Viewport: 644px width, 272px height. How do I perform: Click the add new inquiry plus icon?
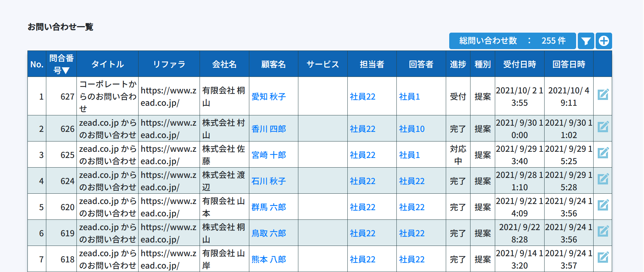[604, 41]
